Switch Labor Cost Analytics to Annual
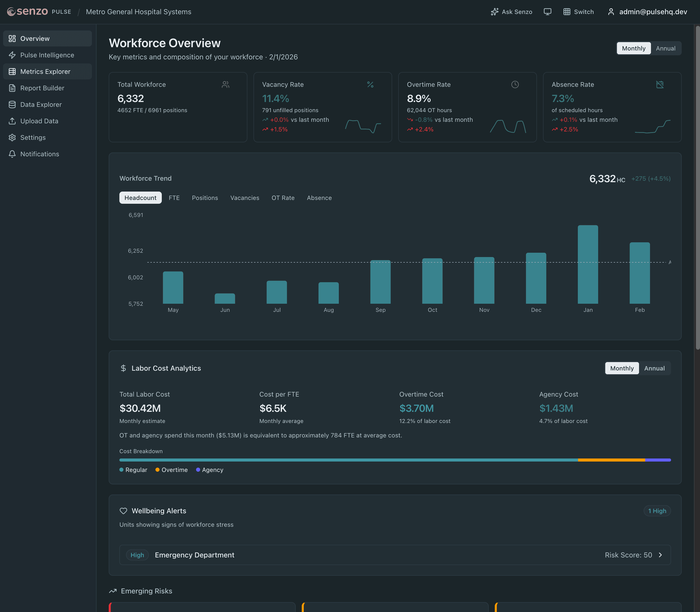700x612 pixels. tap(655, 368)
